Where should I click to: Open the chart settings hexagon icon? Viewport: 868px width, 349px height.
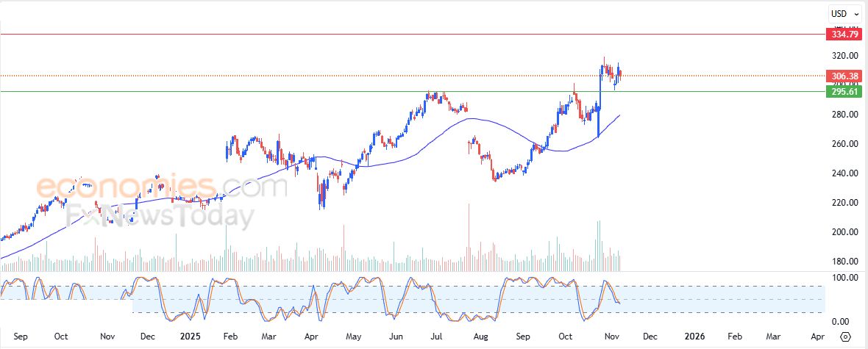844,337
